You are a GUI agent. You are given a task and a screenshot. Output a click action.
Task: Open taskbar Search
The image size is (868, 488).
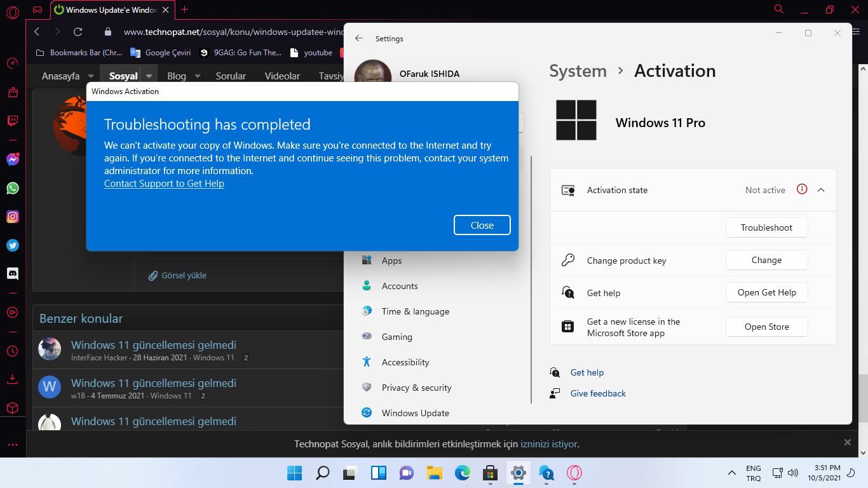pyautogui.click(x=323, y=473)
